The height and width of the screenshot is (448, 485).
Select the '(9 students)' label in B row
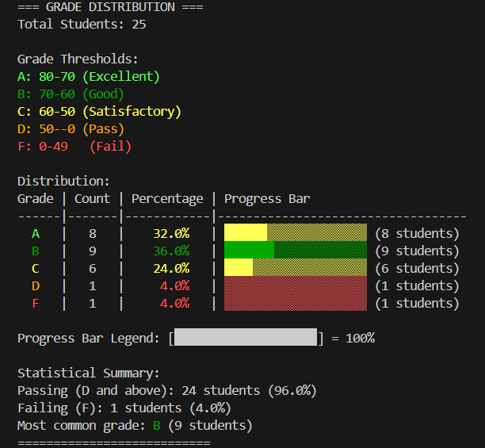coord(417,251)
